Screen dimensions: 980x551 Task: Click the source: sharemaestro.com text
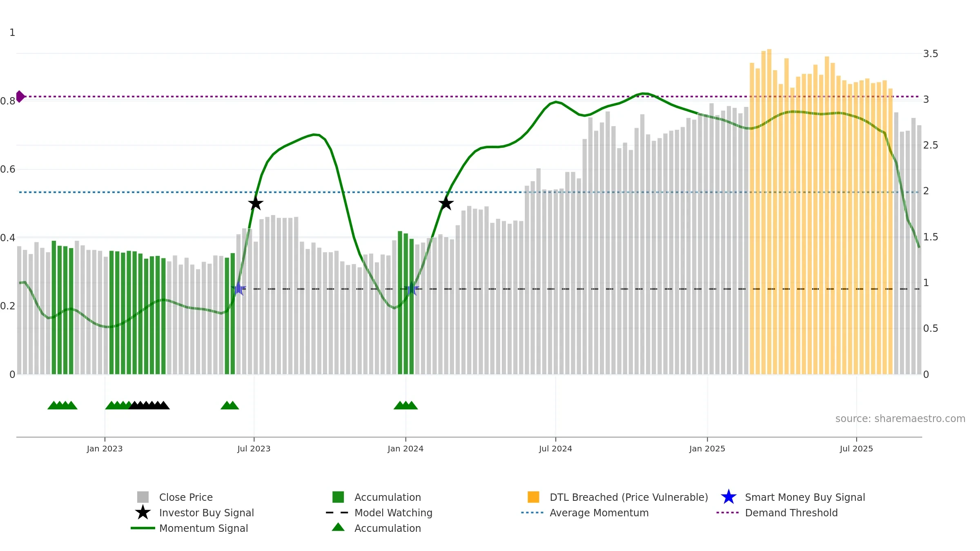click(900, 419)
